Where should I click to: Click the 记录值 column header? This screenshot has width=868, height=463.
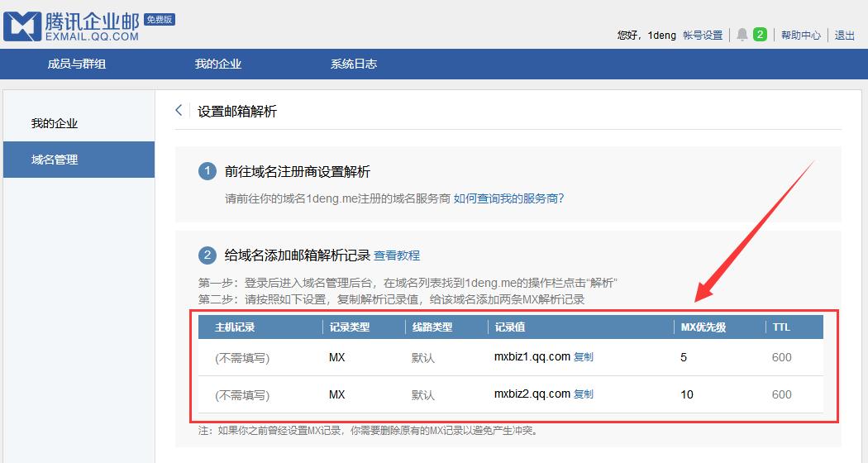coord(510,327)
